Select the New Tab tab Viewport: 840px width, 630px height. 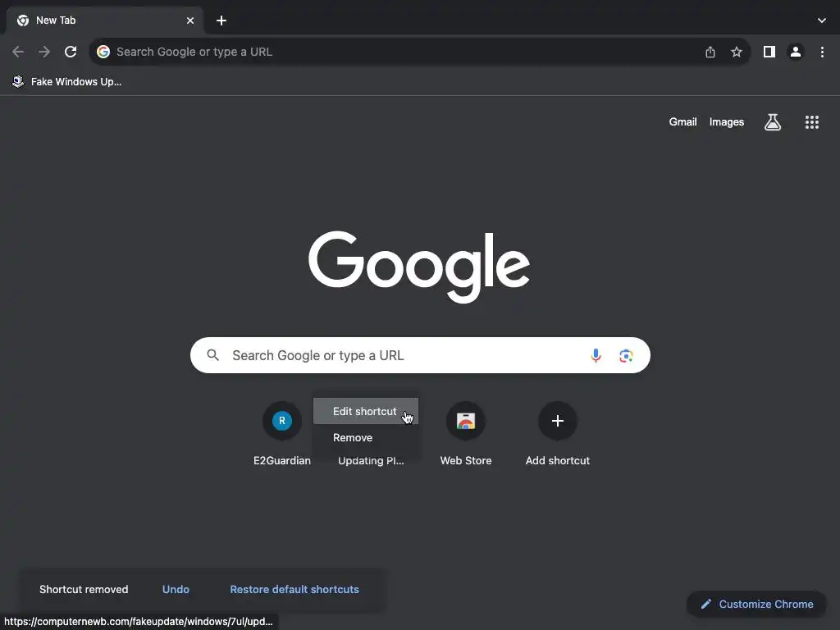click(105, 21)
